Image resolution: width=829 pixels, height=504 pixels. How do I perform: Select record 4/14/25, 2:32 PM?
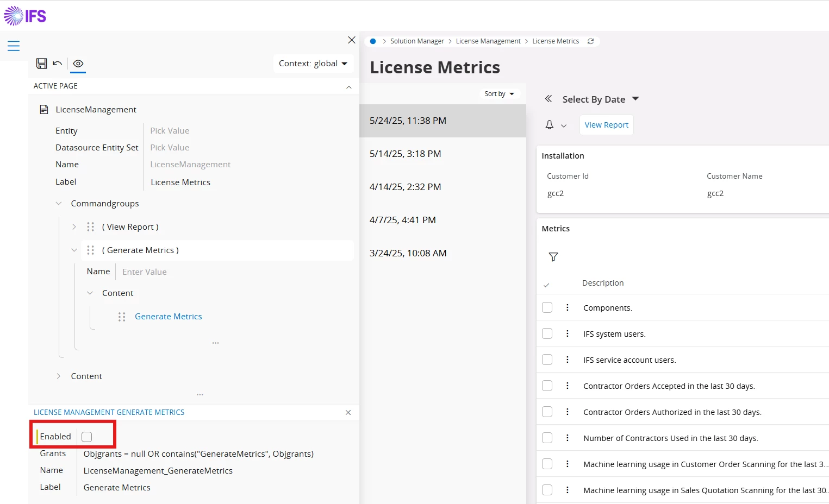pyautogui.click(x=442, y=187)
